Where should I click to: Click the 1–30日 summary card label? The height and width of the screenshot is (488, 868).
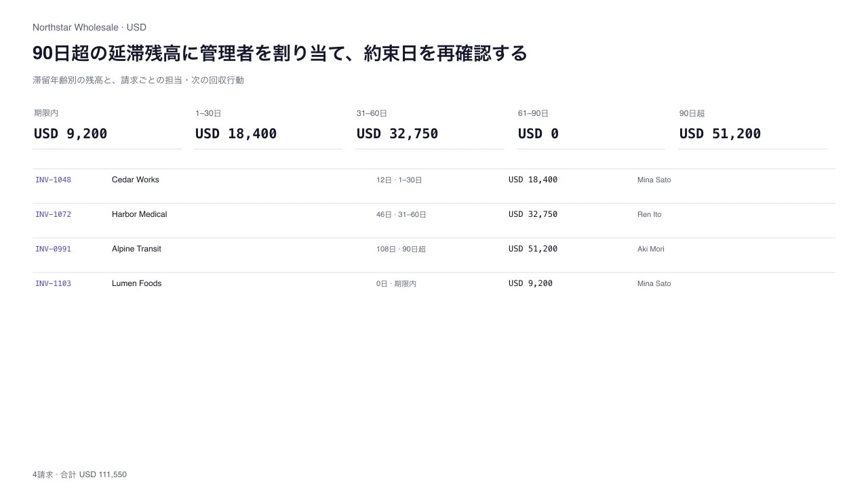(x=208, y=113)
